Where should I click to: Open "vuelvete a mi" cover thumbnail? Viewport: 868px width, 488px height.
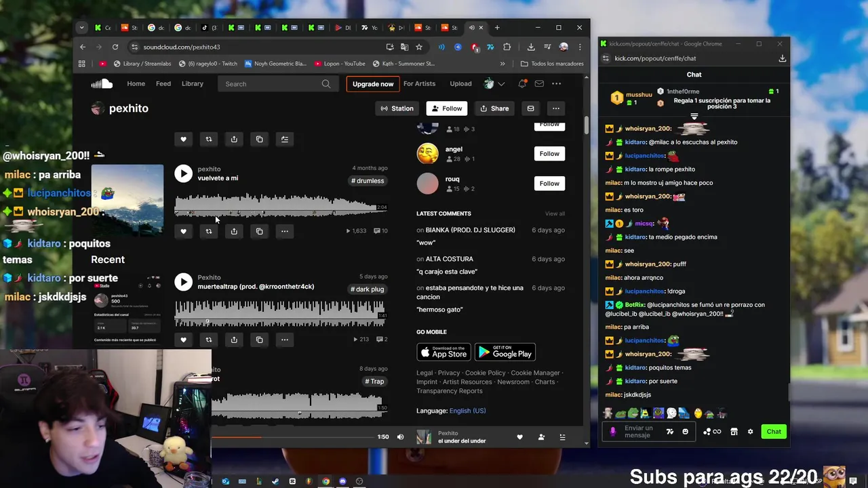(x=127, y=201)
